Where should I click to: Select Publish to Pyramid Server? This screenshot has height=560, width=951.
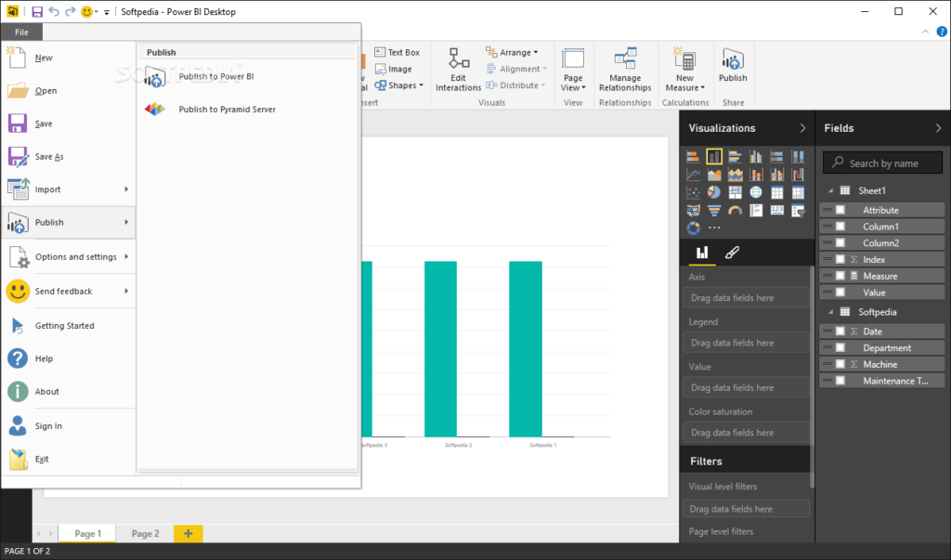tap(227, 109)
